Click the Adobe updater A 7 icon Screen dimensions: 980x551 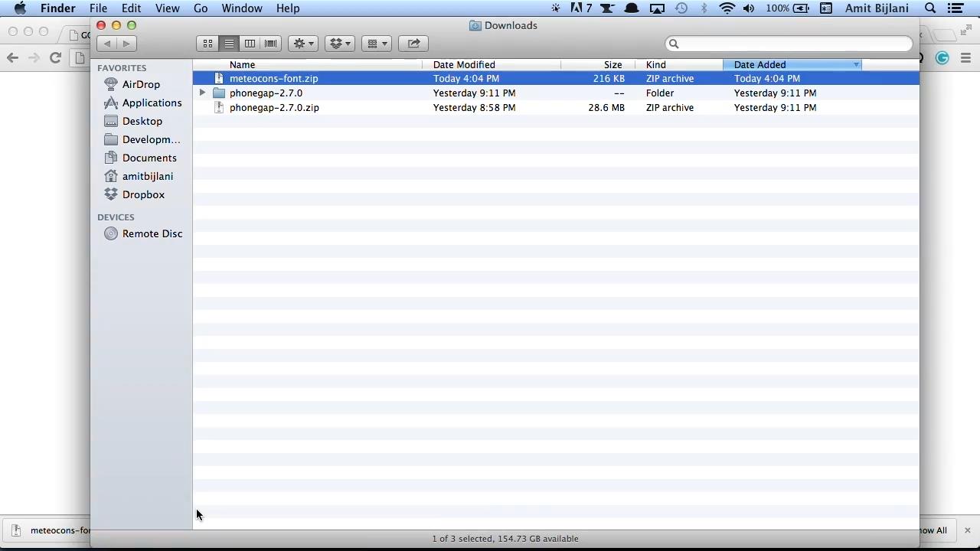click(x=581, y=8)
